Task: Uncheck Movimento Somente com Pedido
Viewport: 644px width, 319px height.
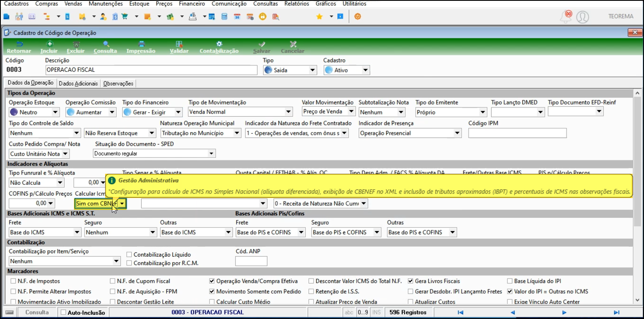Action: coord(212,292)
